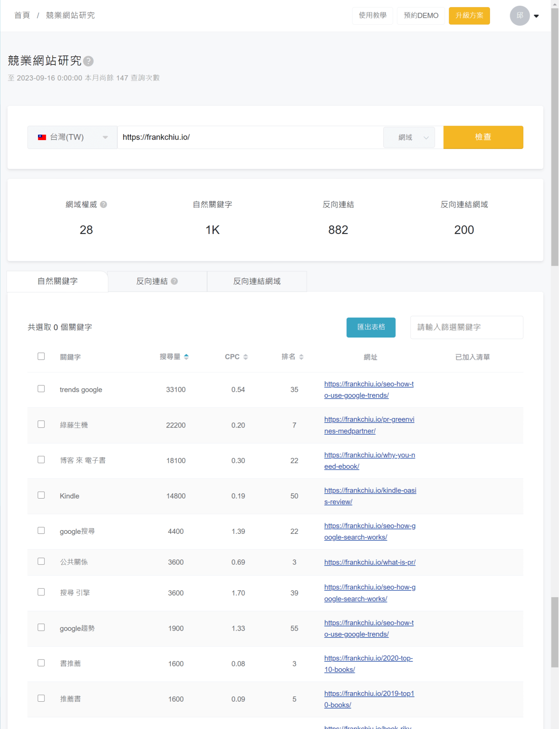Image resolution: width=560 pixels, height=729 pixels.
Task: Check the box for trends google keyword
Action: (x=41, y=389)
